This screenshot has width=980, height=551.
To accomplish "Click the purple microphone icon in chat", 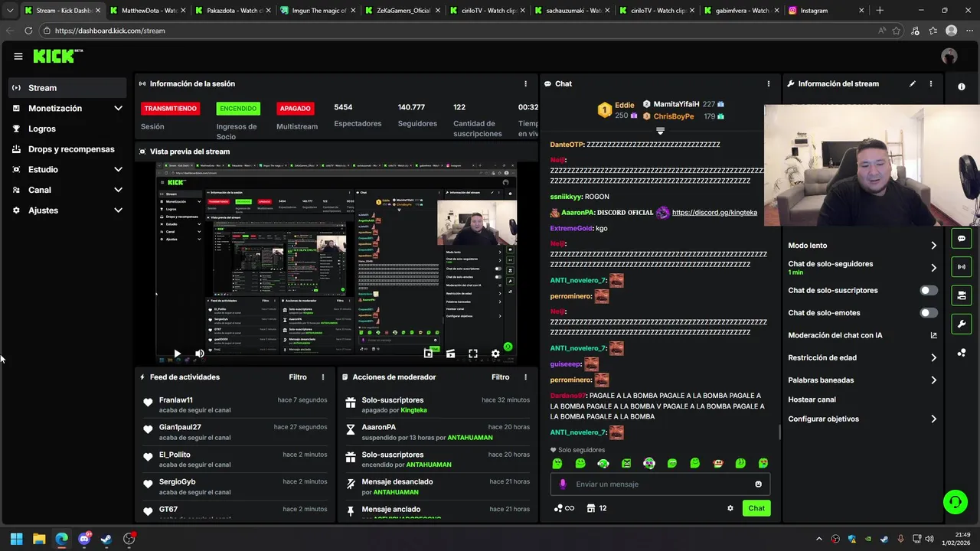I will pyautogui.click(x=563, y=484).
